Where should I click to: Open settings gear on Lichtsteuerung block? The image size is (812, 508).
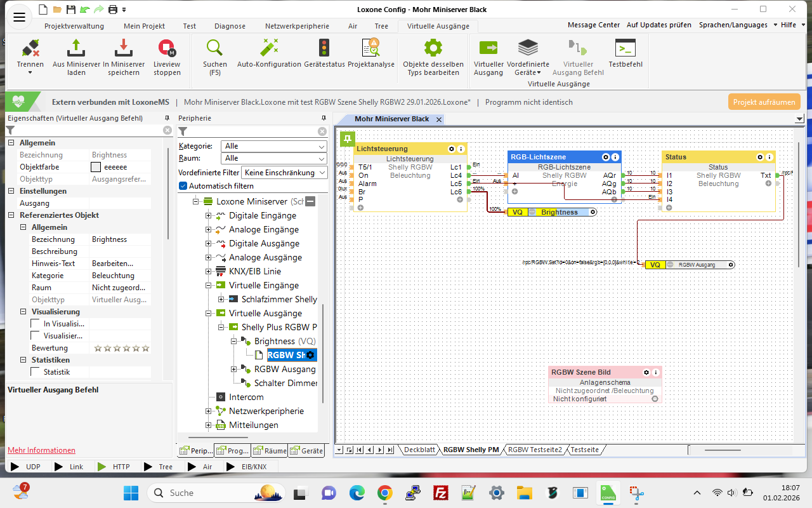(x=452, y=149)
